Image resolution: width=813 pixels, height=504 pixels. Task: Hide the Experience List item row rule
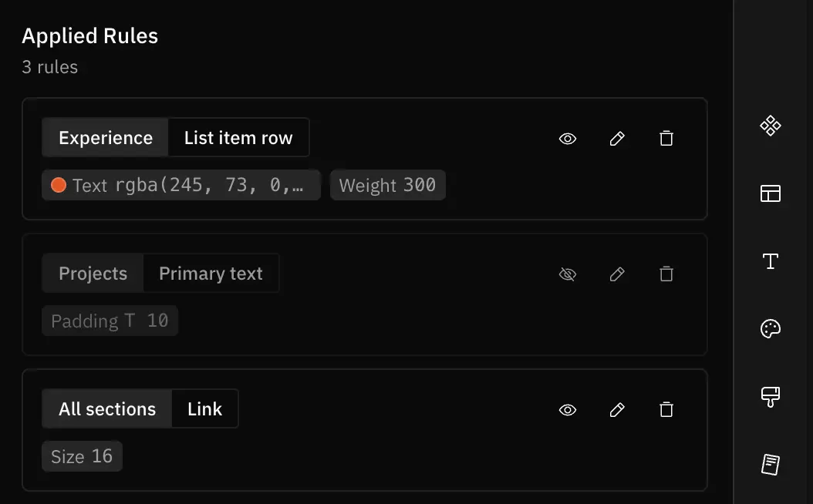568,138
